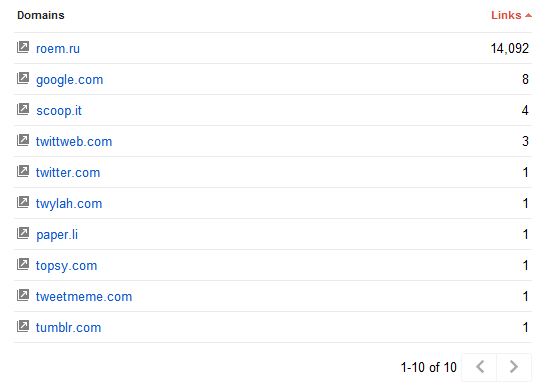Sort table by Links column header
This screenshot has height=388, width=545.
click(x=506, y=15)
